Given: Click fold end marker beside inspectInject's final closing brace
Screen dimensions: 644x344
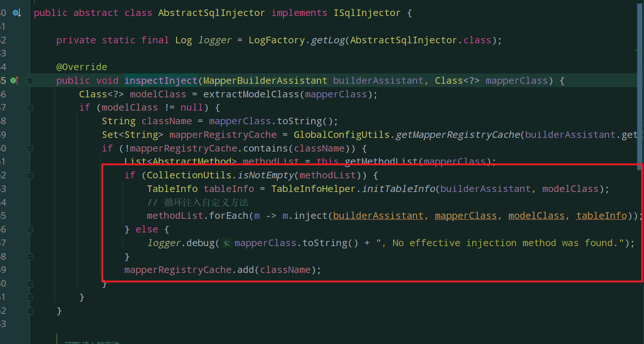Looking at the screenshot, I should pos(30,311).
